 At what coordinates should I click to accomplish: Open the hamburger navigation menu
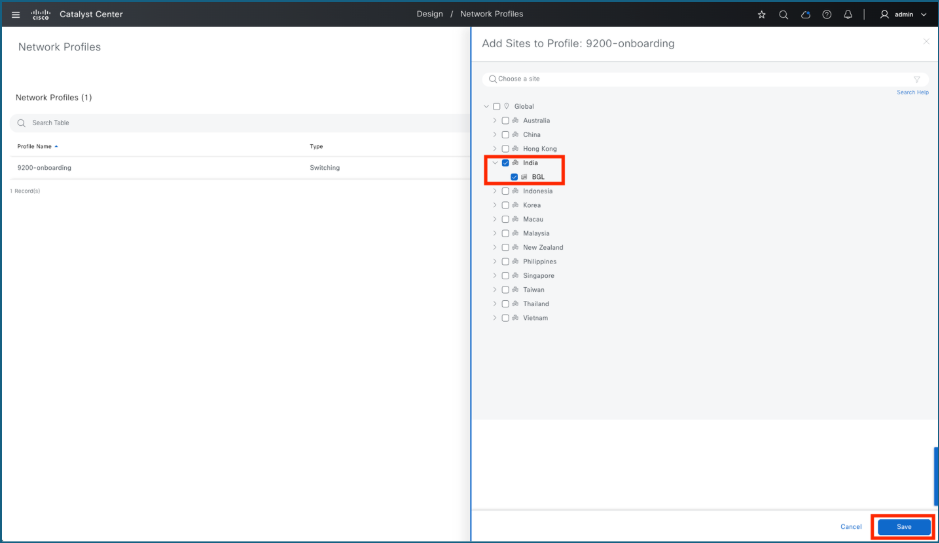16,14
